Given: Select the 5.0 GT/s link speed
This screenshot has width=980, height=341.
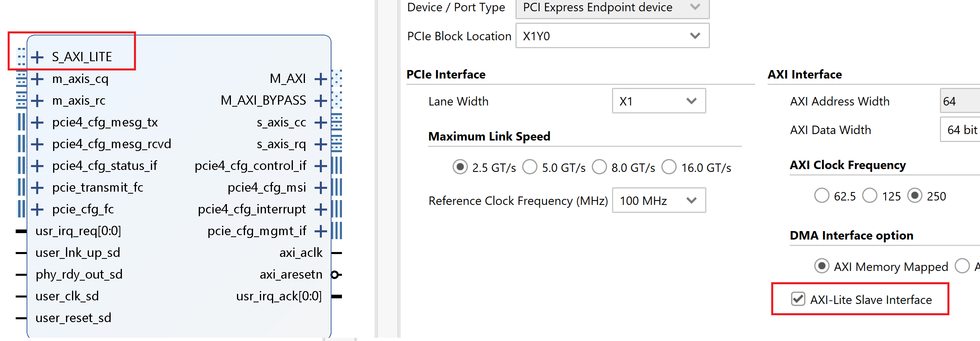Looking at the screenshot, I should 530,167.
